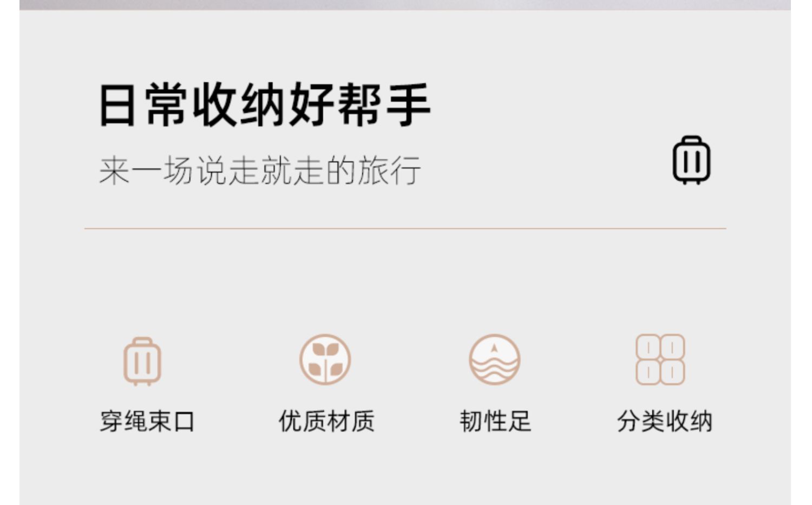812x505 pixels.
Task: Click the characters 帮手 in the heading
Action: coord(384,105)
